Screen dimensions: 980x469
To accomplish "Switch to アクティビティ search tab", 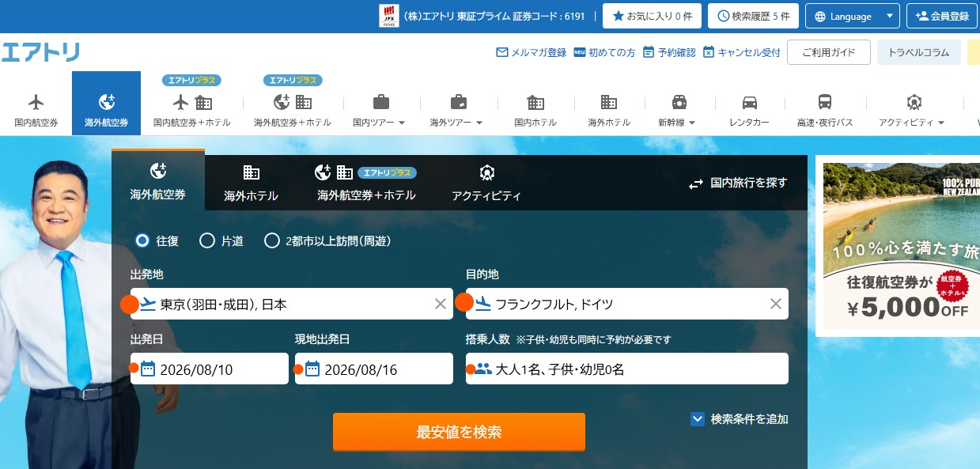I will 486,183.
